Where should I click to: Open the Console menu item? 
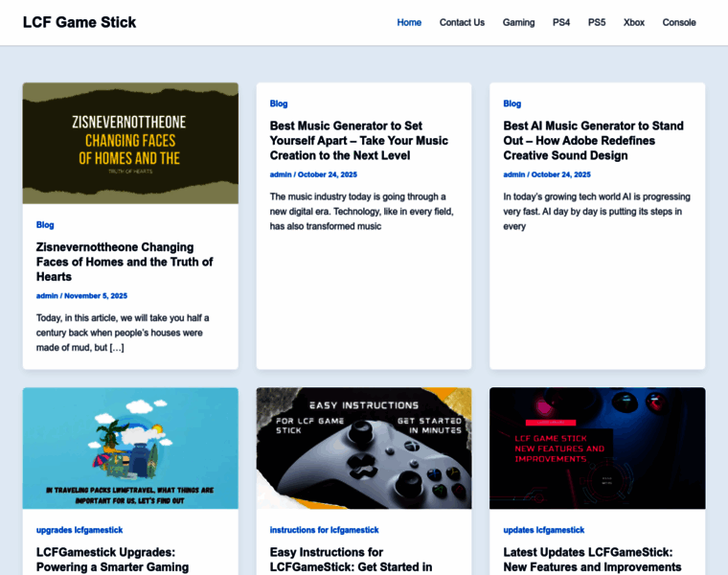click(x=679, y=22)
